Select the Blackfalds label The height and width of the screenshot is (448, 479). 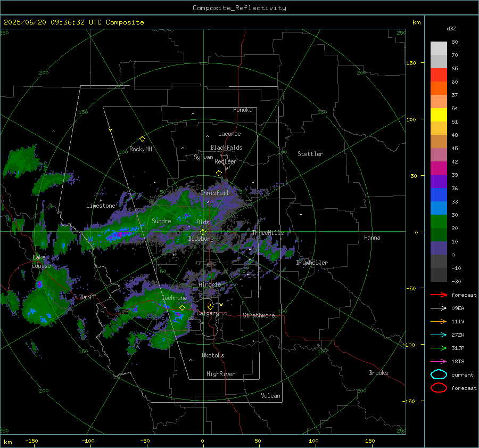[x=226, y=148]
